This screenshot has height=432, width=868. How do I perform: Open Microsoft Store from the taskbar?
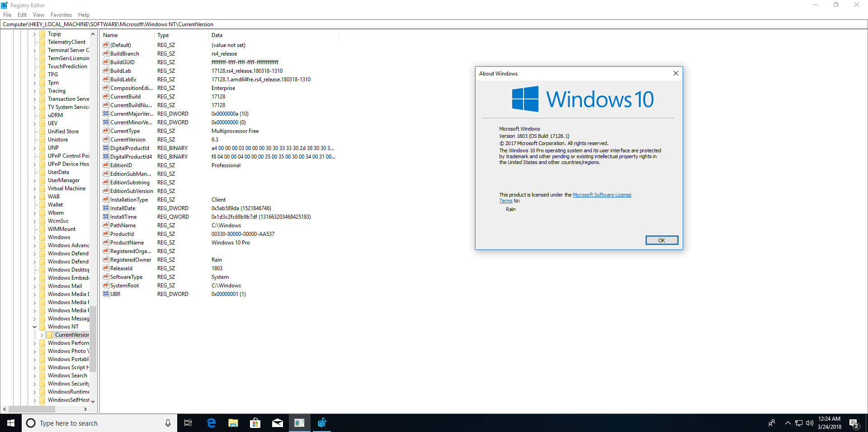pyautogui.click(x=255, y=423)
